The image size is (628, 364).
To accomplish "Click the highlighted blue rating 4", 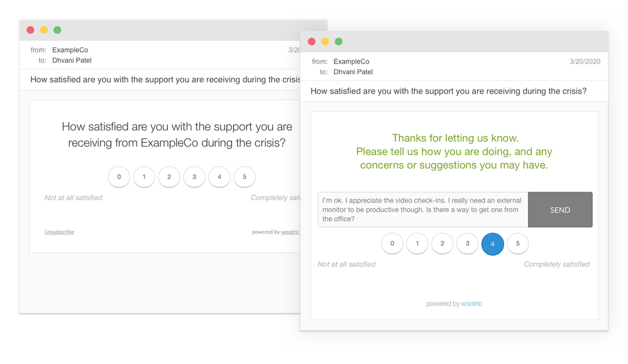I will 493,243.
